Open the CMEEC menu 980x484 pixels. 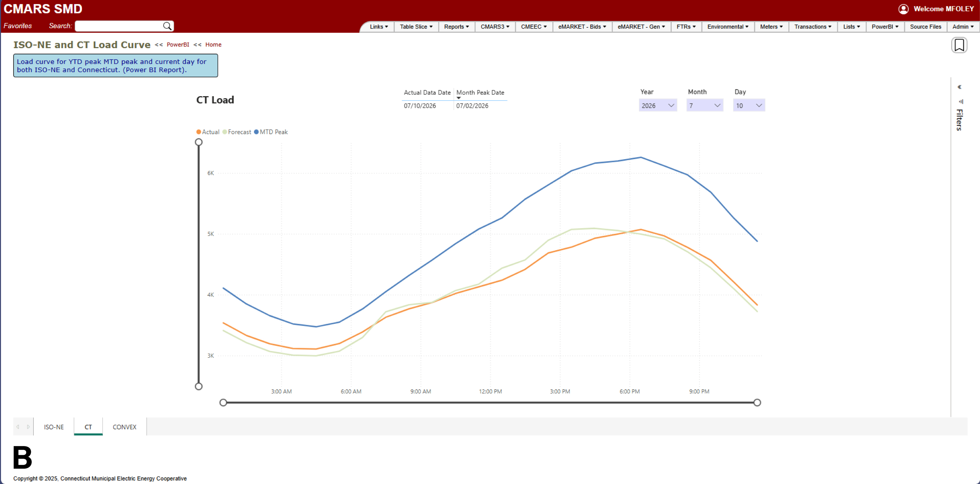pos(533,27)
